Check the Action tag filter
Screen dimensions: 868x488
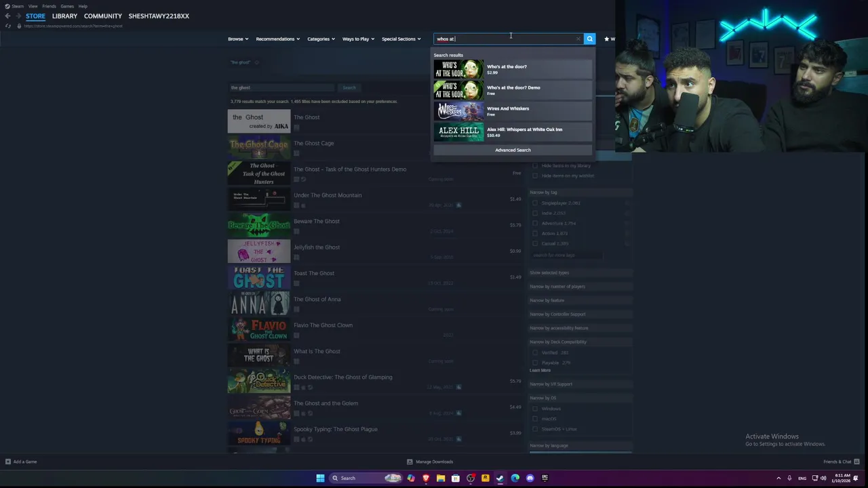coord(535,233)
